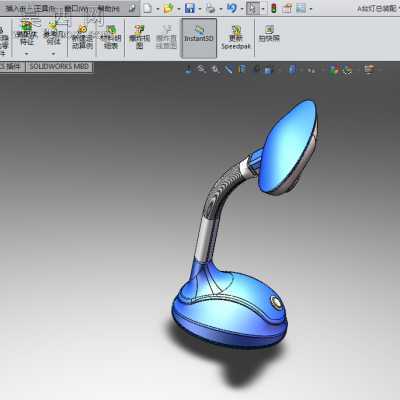Create a New Motion Study (新建运动算例)

[82, 37]
